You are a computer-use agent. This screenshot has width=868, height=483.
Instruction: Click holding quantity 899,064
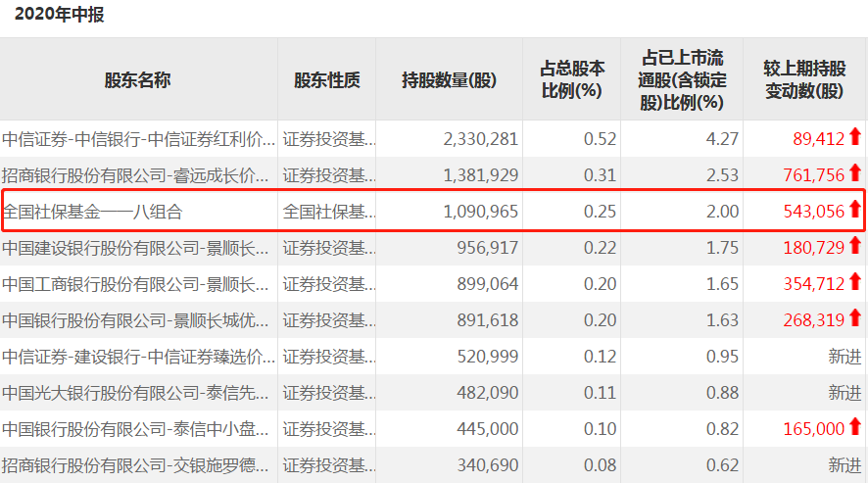coord(487,284)
